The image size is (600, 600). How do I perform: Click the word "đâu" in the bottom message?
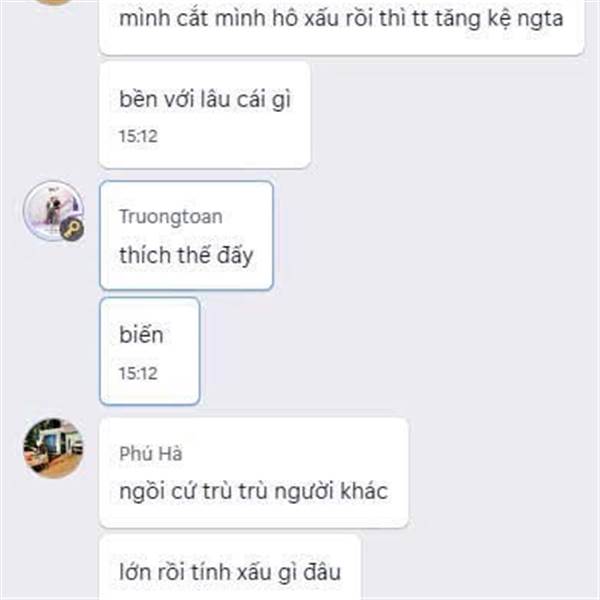tap(322, 573)
